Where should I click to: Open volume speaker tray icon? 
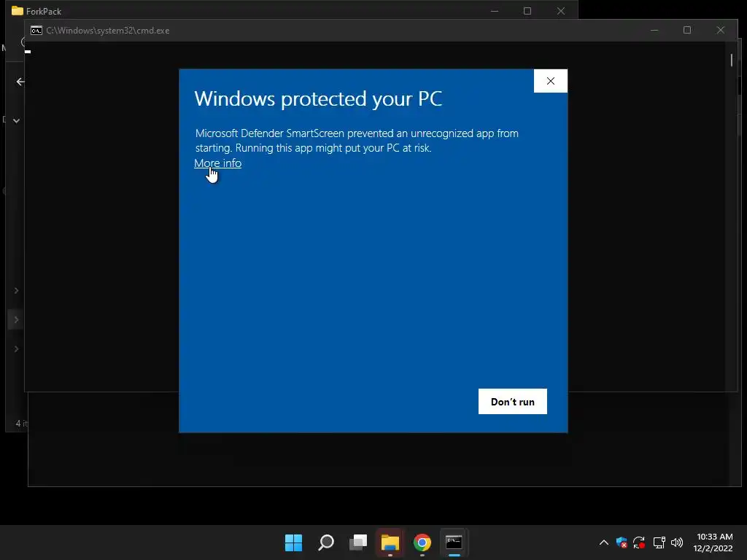point(677,542)
